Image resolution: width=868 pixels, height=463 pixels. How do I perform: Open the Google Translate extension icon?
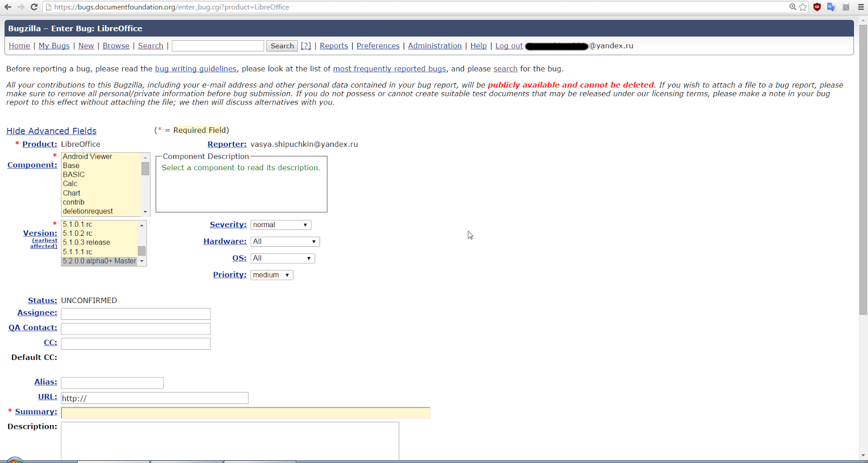coord(831,7)
